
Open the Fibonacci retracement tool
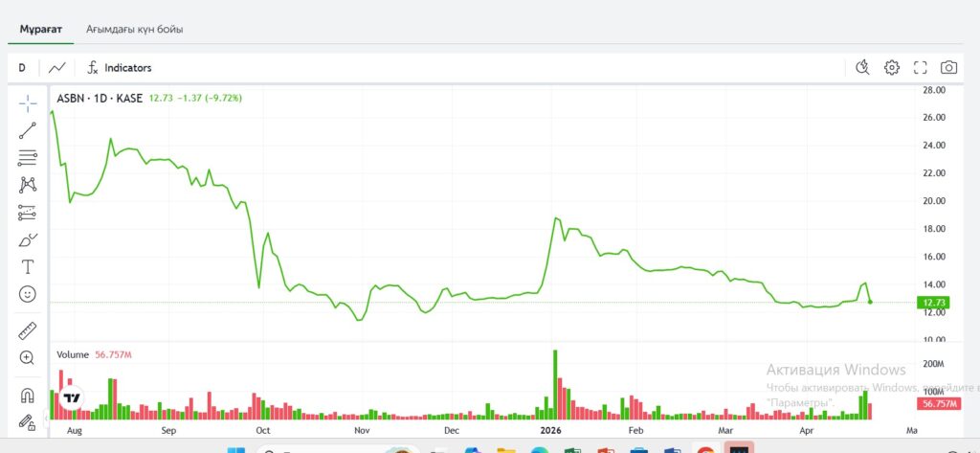(28, 158)
